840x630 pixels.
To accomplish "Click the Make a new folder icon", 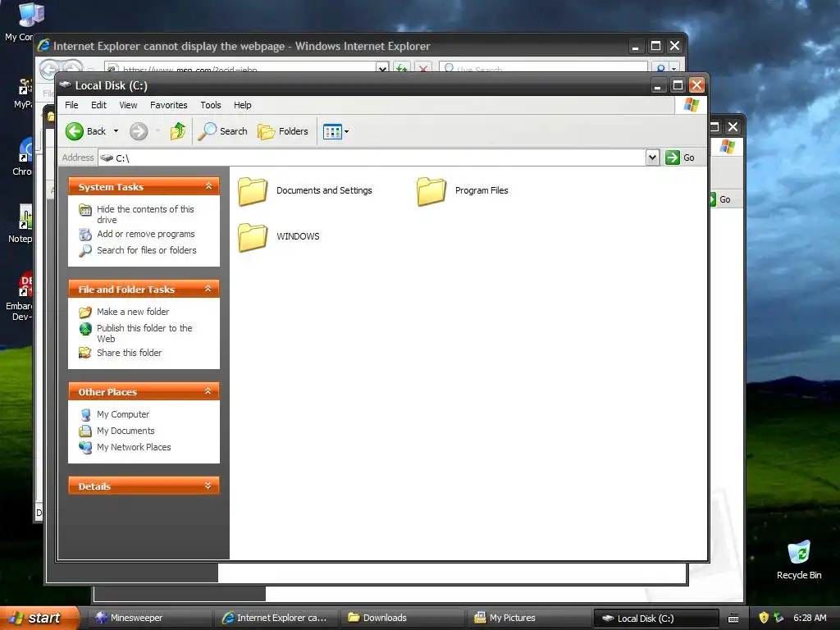I will tap(85, 312).
